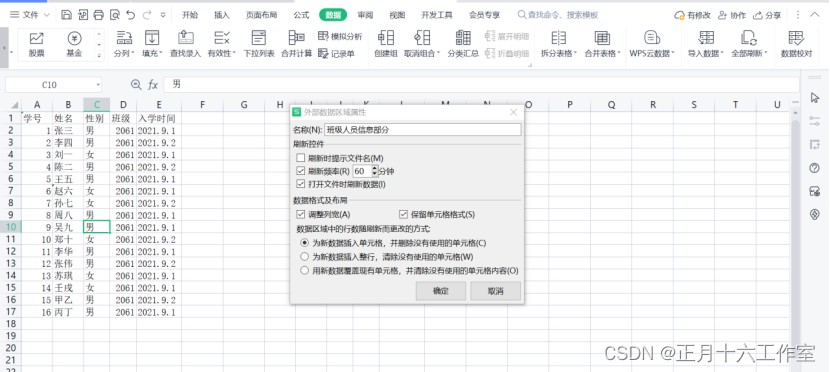Switch to the 公式 tab

tap(301, 15)
